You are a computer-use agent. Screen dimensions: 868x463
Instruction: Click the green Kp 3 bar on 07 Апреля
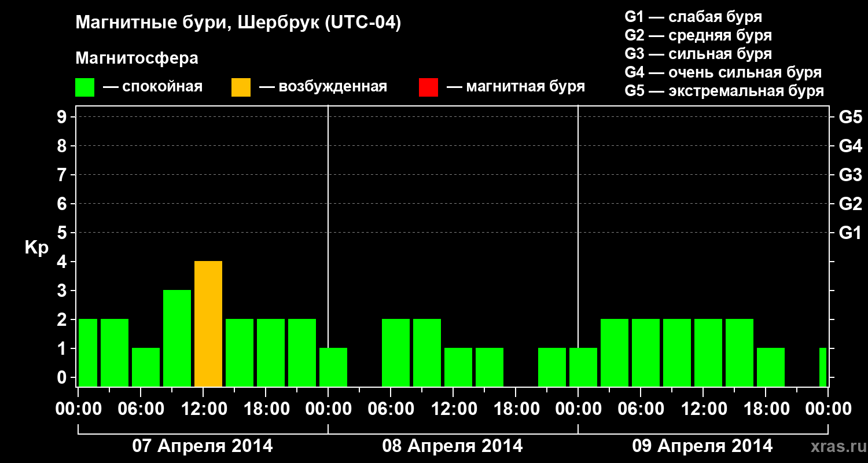click(x=177, y=339)
